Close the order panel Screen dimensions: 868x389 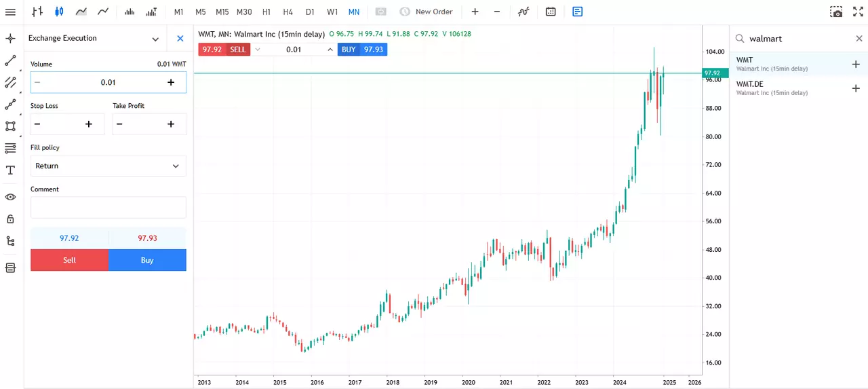[x=180, y=39]
